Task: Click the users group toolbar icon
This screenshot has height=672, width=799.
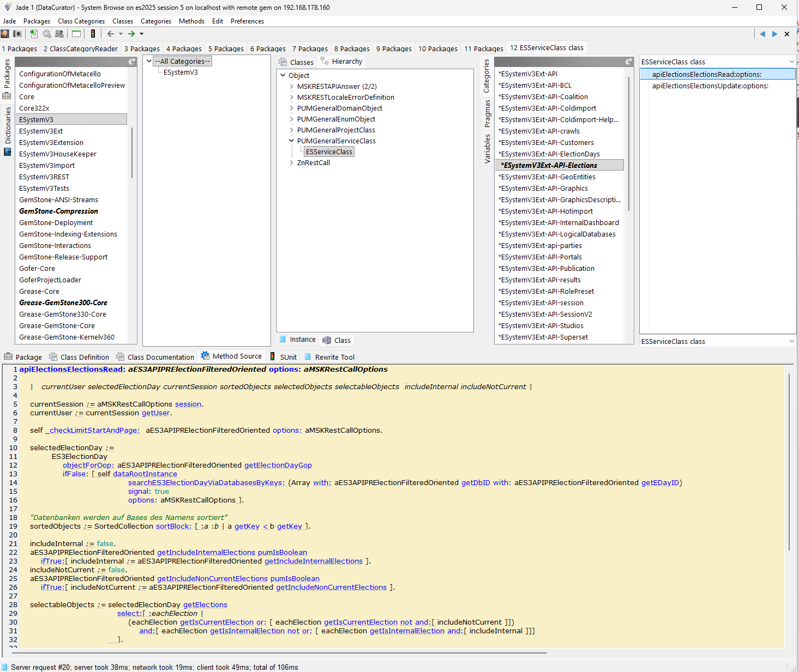Action: point(59,34)
